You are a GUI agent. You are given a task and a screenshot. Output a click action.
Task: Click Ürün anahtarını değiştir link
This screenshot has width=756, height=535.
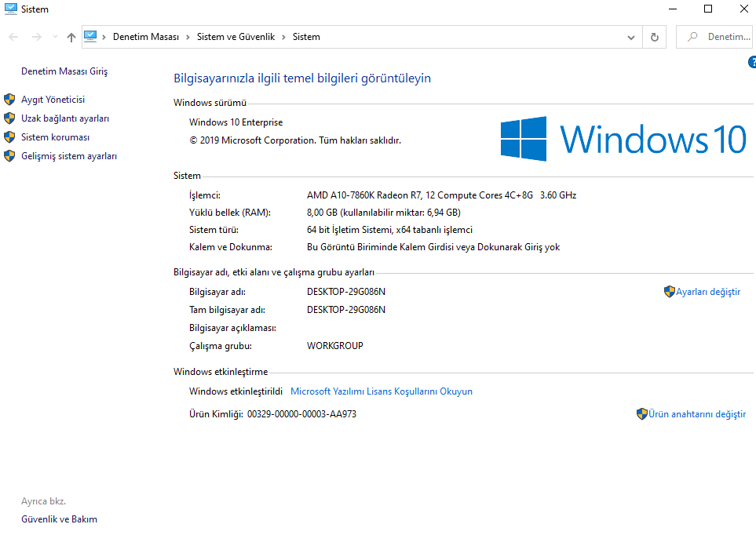coord(696,414)
